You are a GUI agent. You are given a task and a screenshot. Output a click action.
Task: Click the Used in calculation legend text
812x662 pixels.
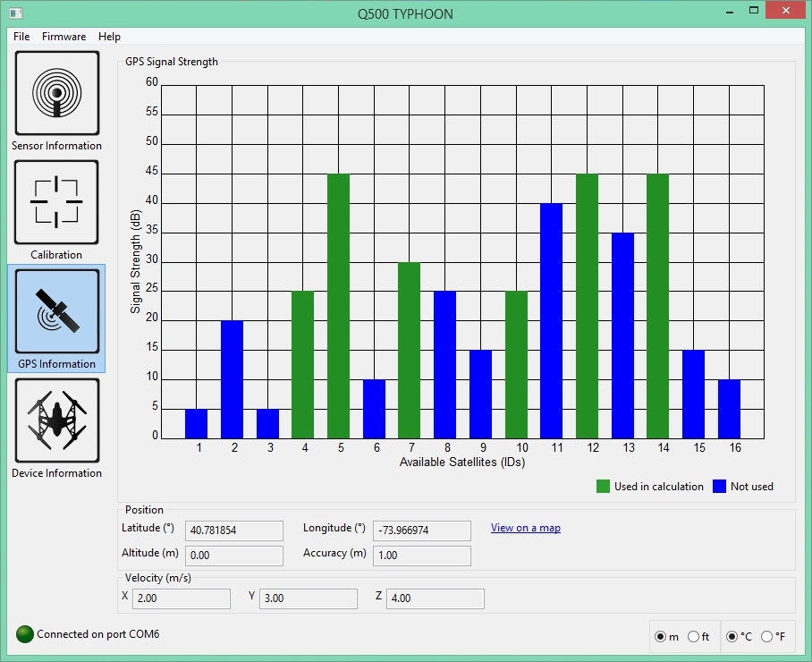pos(659,487)
